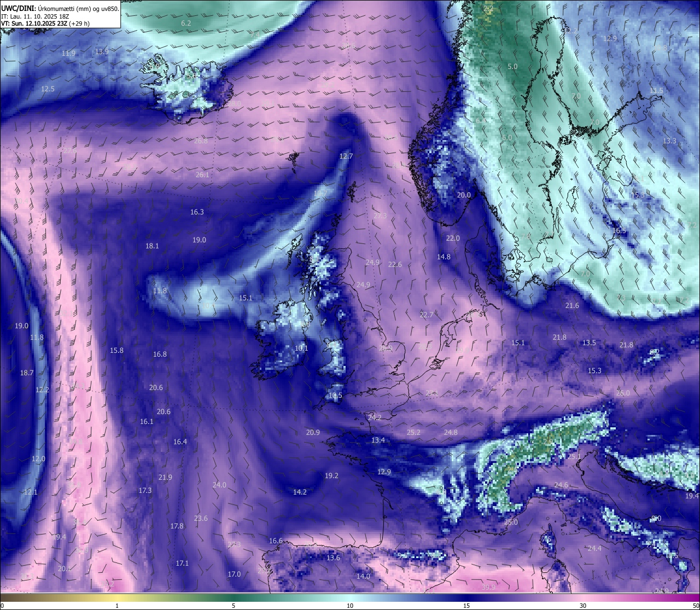700x610 pixels.
Task: Click the 20.0 value over southern Norway
Action: point(464,195)
